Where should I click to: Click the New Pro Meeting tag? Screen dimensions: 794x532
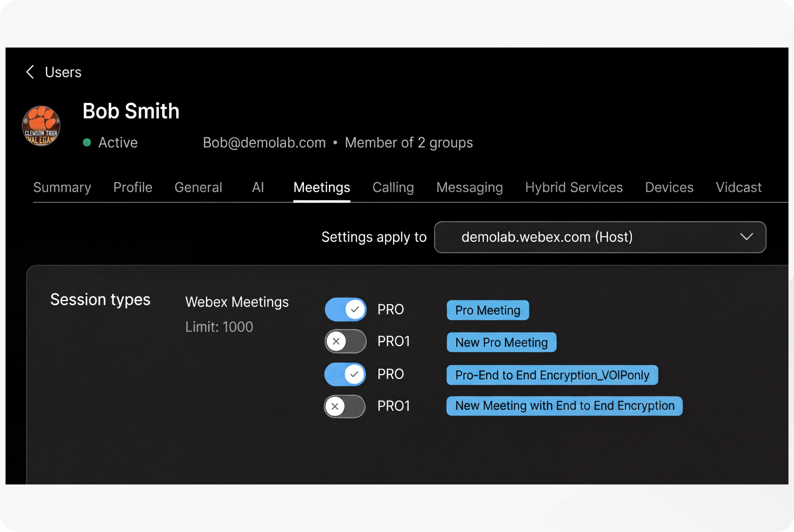(501, 342)
